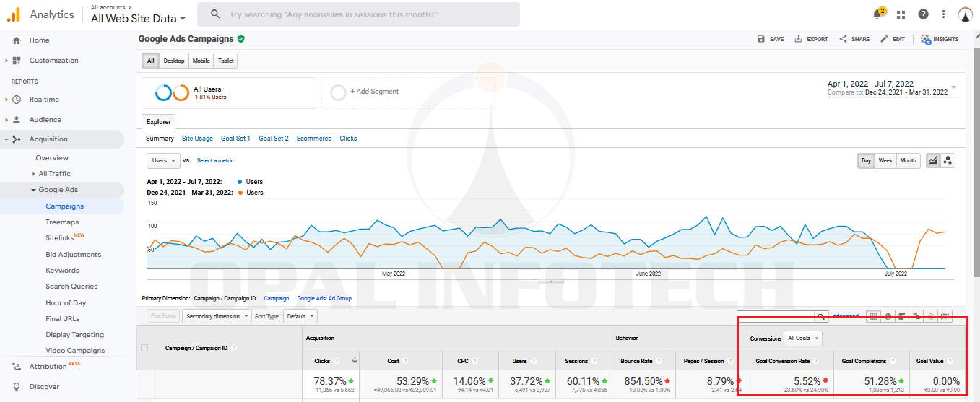The width and height of the screenshot is (980, 402).
Task: Click the account profile avatar
Action: tap(966, 14)
